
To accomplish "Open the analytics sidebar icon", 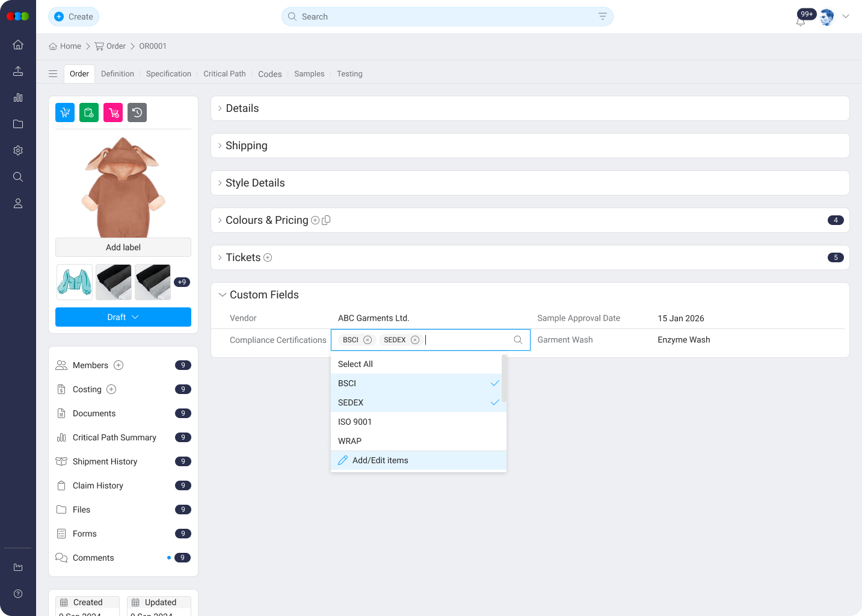I will click(x=17, y=97).
